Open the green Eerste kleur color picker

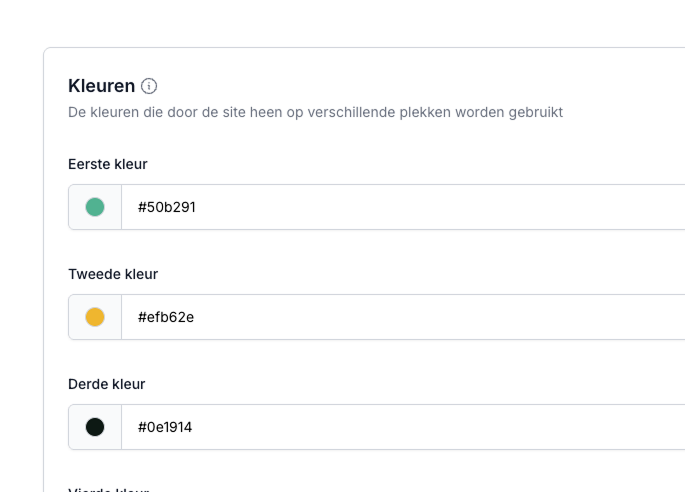[95, 207]
